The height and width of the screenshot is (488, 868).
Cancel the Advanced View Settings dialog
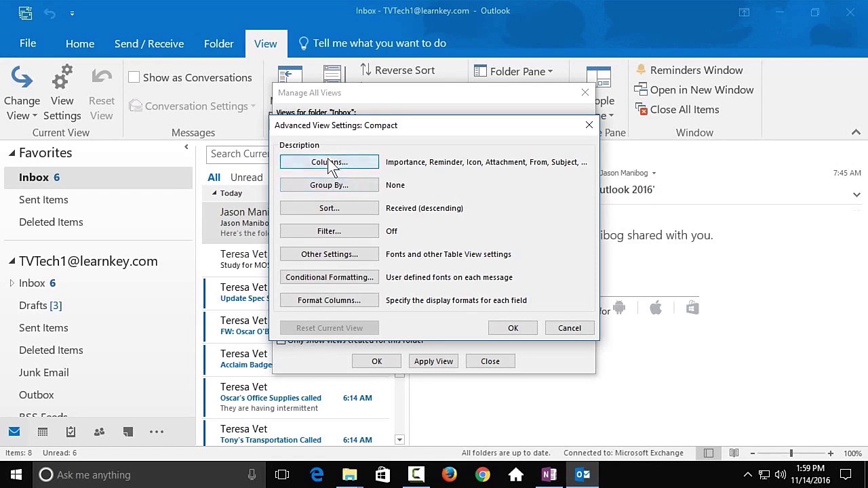[569, 328]
